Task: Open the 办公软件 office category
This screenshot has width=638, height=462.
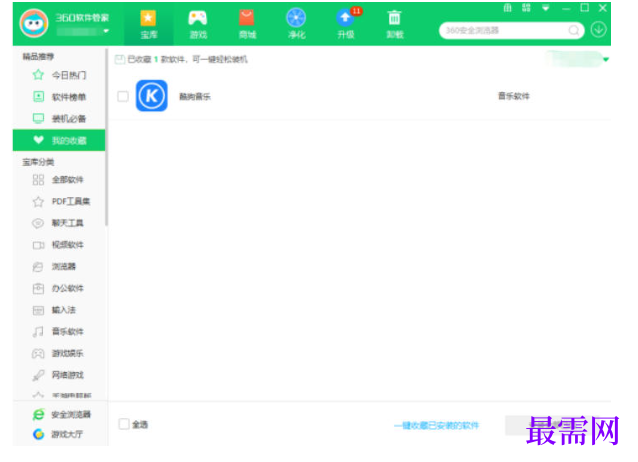Action: (59, 288)
